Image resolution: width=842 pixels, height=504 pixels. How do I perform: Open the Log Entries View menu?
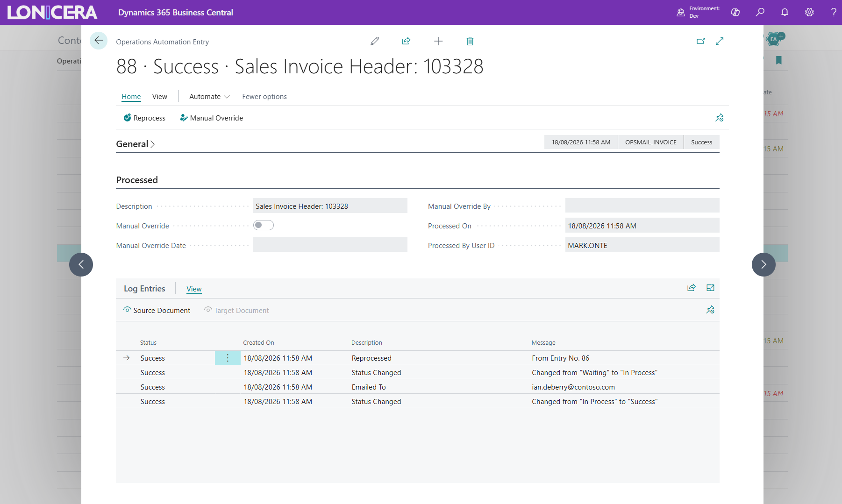click(194, 289)
